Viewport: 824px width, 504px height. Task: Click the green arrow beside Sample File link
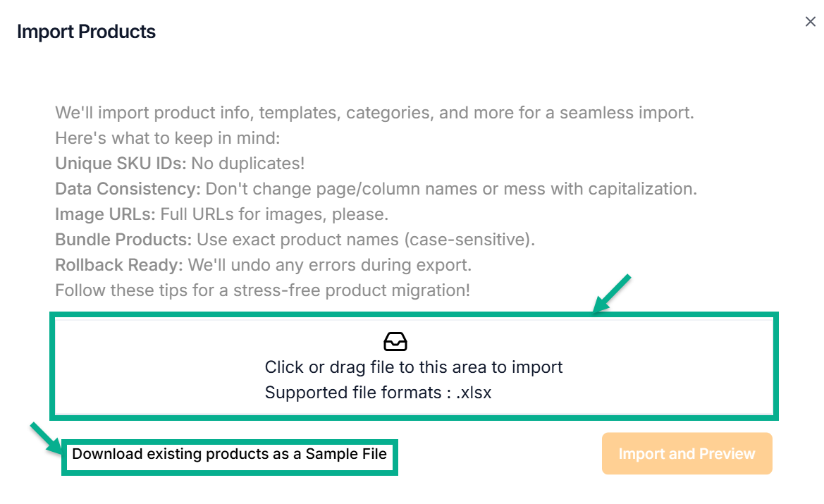[x=45, y=438]
